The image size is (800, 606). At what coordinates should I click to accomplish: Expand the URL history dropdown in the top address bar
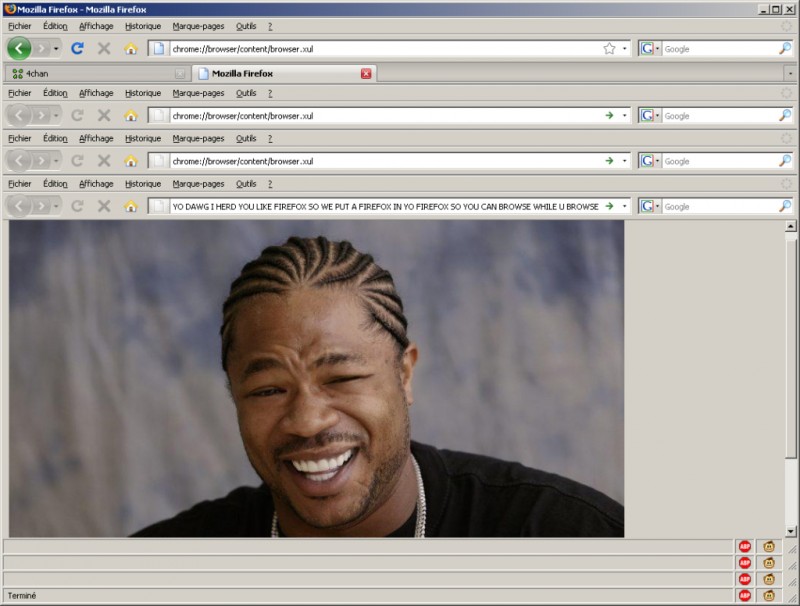[x=624, y=49]
